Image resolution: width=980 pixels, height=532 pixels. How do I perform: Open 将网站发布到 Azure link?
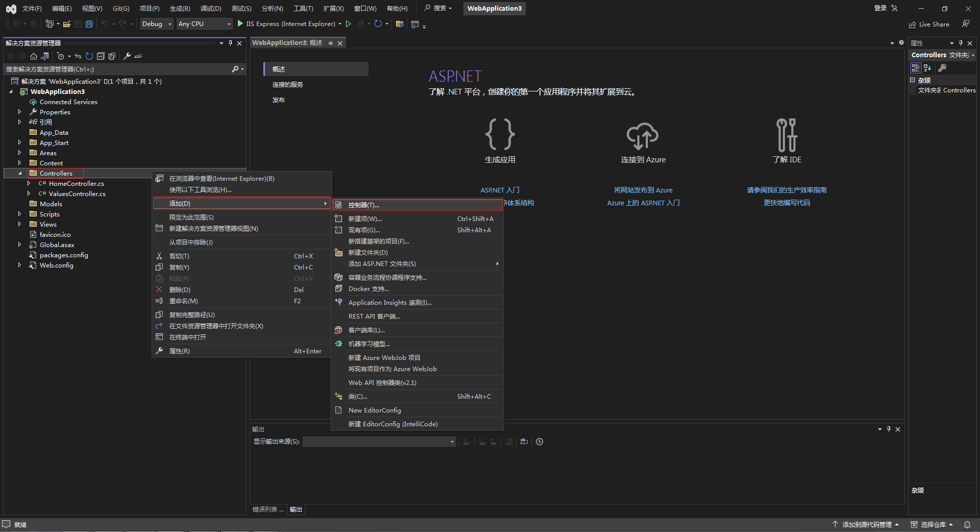pyautogui.click(x=643, y=190)
